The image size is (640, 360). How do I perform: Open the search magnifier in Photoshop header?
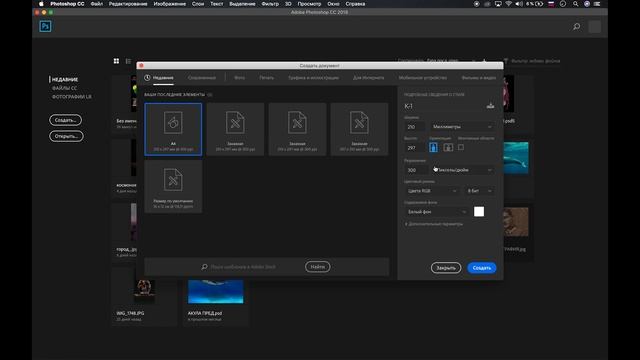(x=576, y=27)
